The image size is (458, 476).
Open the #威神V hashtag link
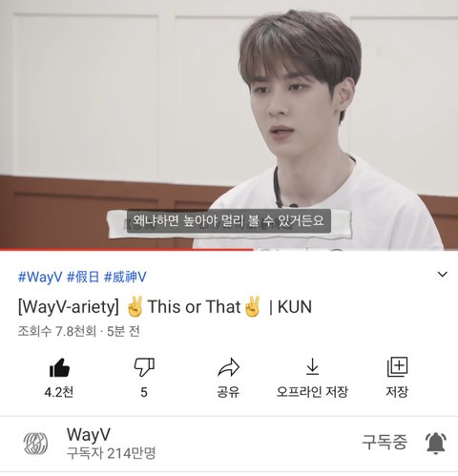point(125,277)
